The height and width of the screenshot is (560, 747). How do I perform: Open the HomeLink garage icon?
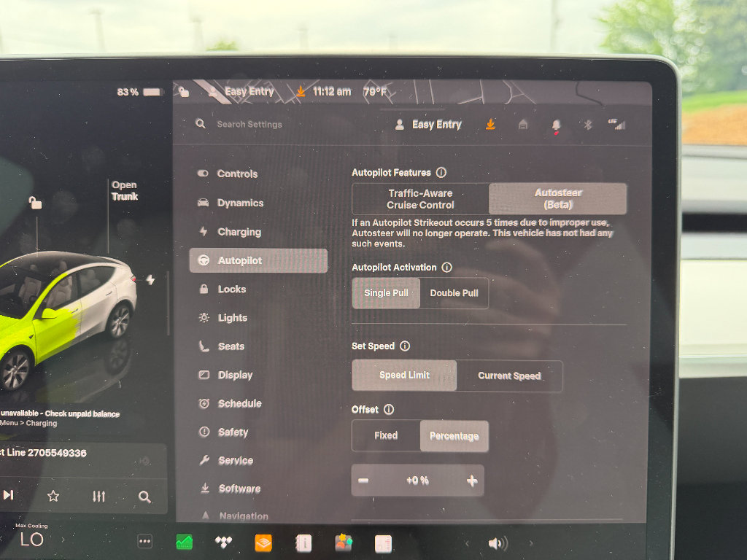(x=523, y=125)
